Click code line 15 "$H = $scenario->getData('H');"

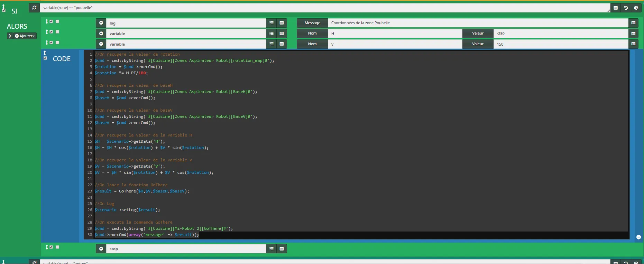pyautogui.click(x=130, y=141)
